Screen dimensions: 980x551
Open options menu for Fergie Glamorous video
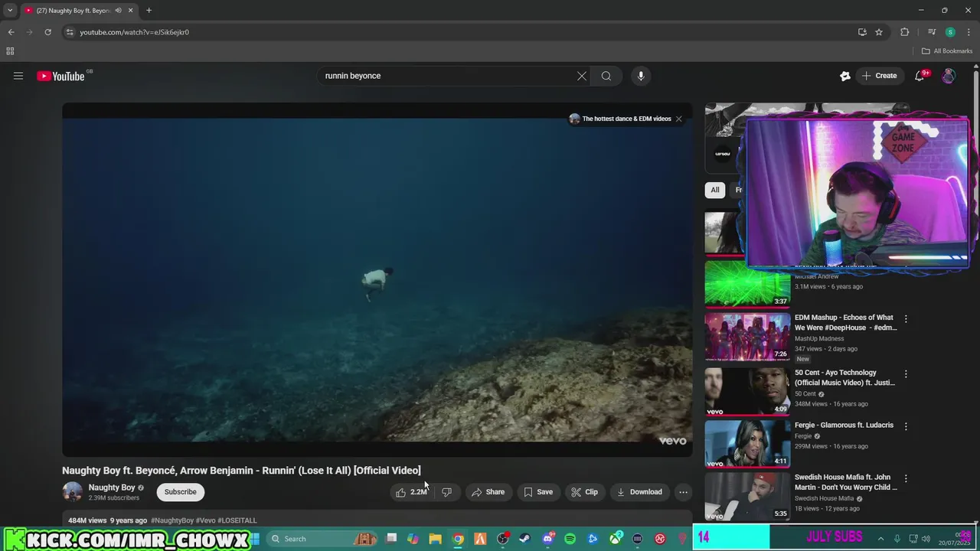coord(906,426)
